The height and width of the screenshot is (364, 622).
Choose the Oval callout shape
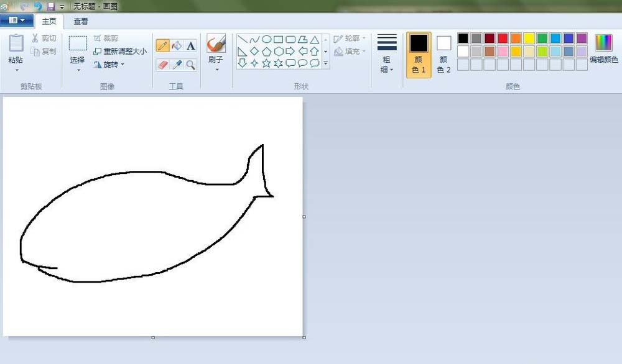(303, 63)
